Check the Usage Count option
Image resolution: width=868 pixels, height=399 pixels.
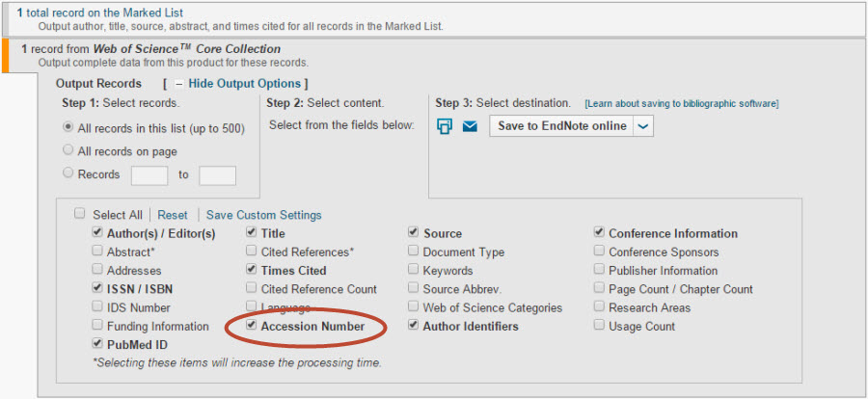[600, 326]
